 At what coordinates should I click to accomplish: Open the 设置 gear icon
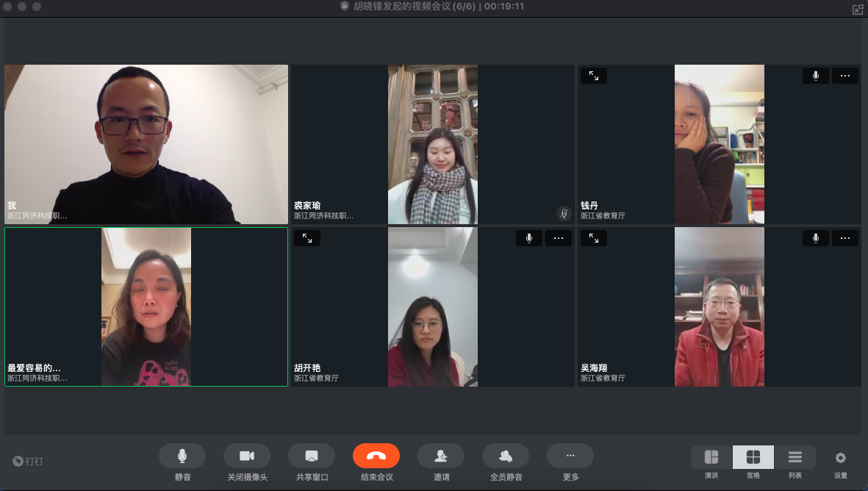(841, 457)
